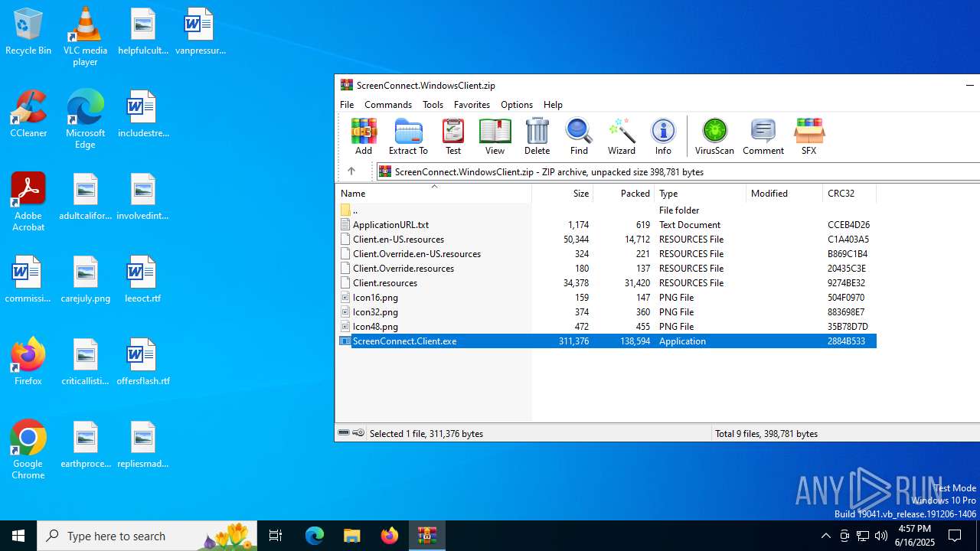This screenshot has width=980, height=551.
Task: Click the key icon in the status bar
Action: pos(358,433)
